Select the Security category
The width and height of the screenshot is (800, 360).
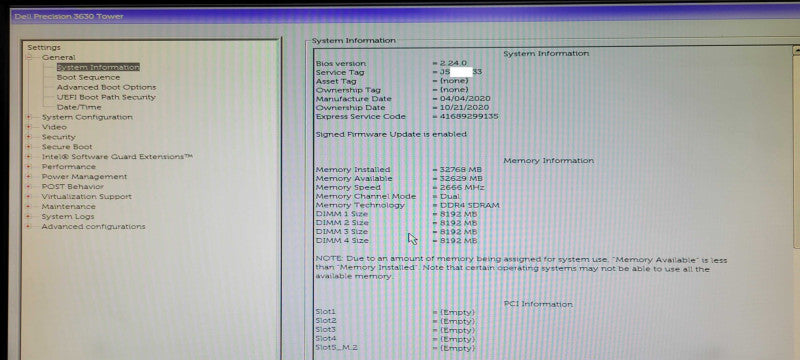(x=58, y=137)
